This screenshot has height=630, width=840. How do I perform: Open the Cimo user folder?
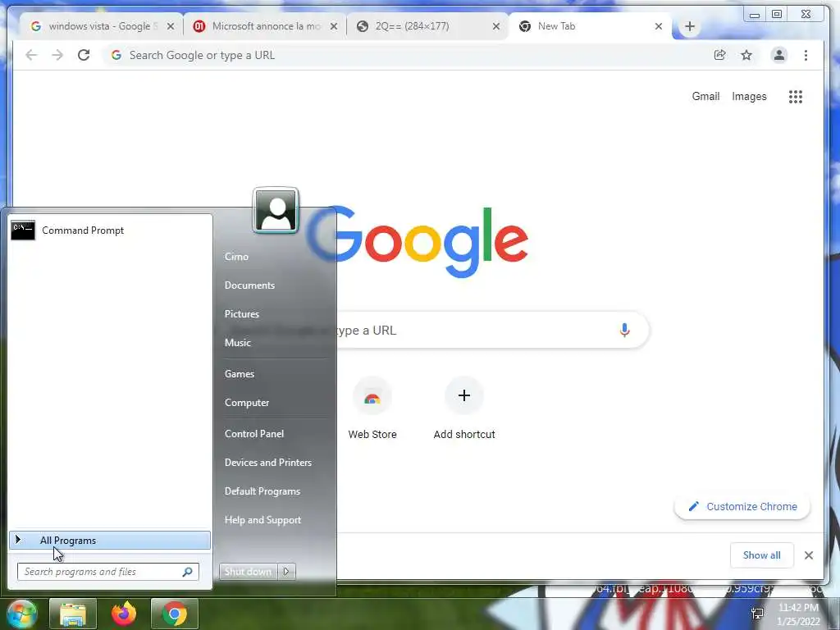point(236,257)
